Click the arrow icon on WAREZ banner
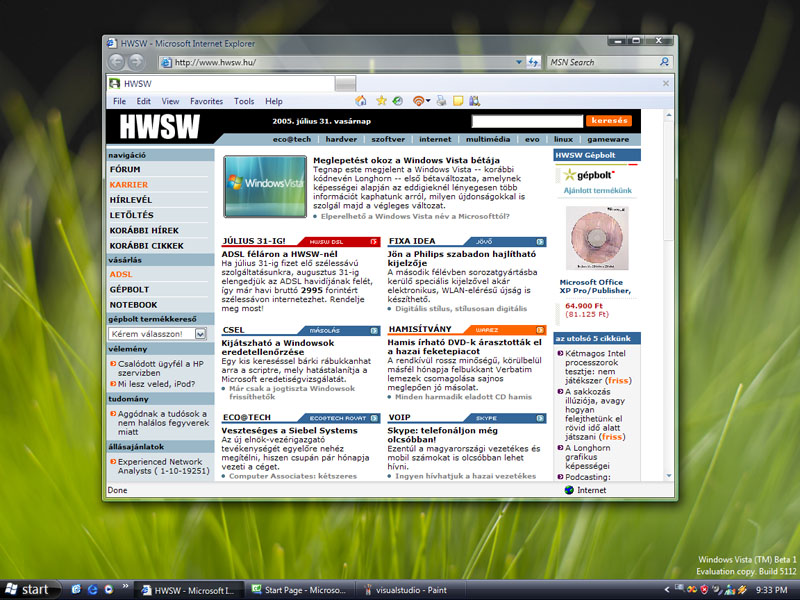This screenshot has width=800, height=600. click(x=540, y=330)
